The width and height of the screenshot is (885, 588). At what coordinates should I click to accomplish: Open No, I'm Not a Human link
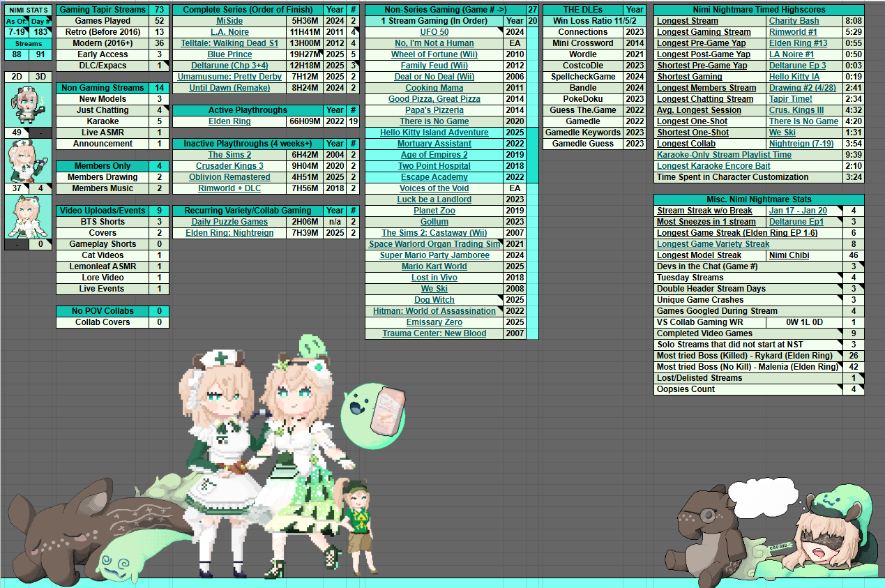pyautogui.click(x=434, y=43)
